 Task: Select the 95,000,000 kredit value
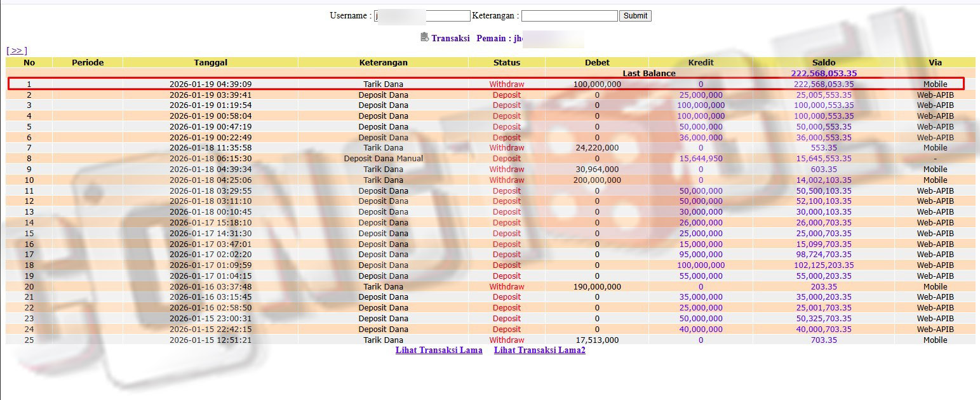pyautogui.click(x=701, y=255)
